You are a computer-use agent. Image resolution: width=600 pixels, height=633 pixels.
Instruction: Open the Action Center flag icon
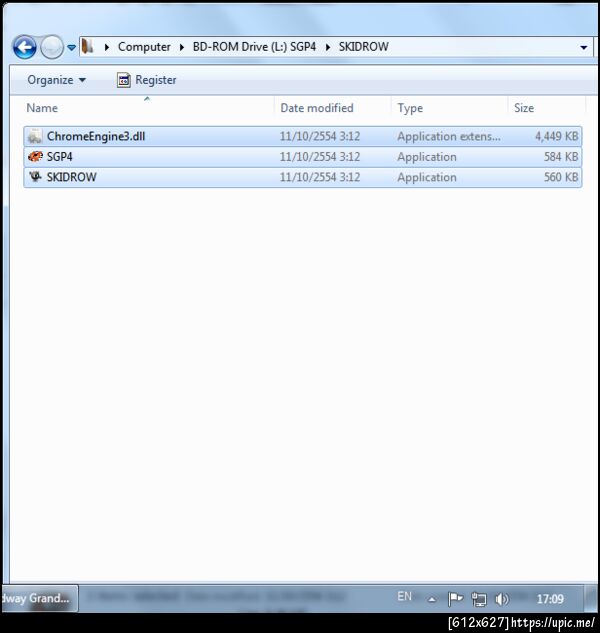click(x=455, y=599)
